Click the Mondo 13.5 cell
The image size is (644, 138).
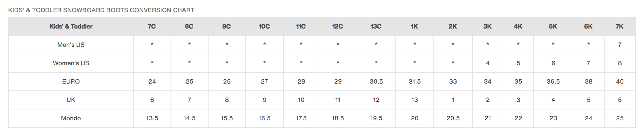[x=152, y=118]
